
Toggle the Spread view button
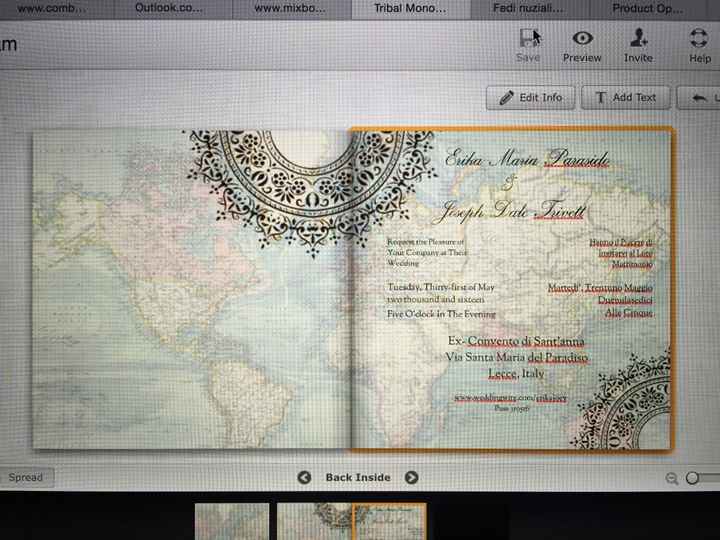pyautogui.click(x=26, y=478)
